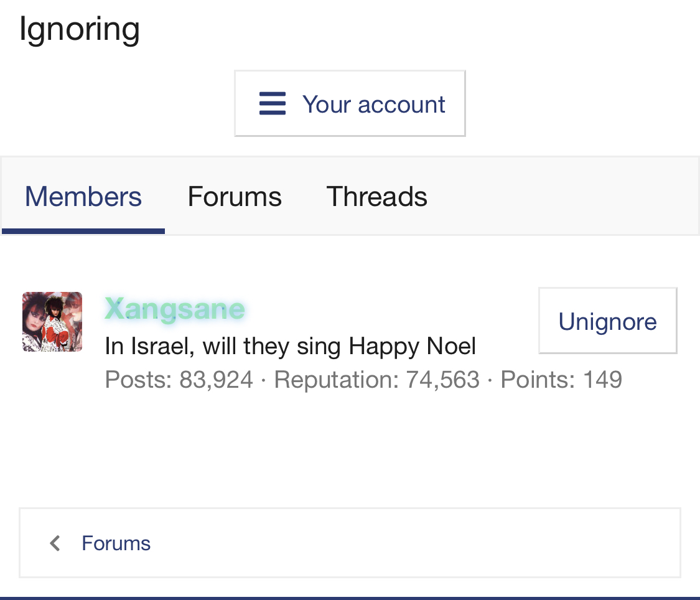Click the Posts count 83,924

(x=216, y=380)
